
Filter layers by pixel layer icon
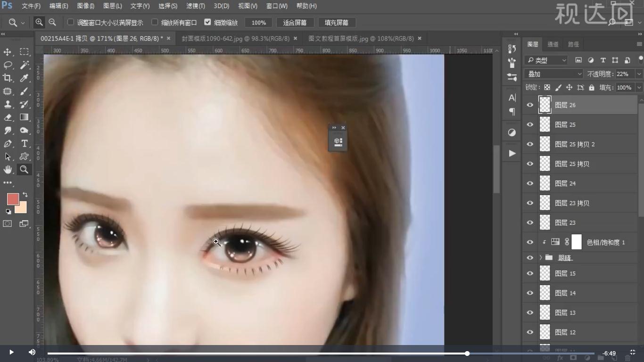click(x=578, y=60)
